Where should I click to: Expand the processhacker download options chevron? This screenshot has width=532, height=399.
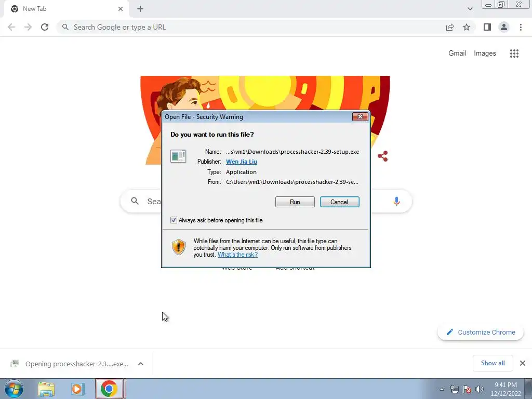point(141,364)
